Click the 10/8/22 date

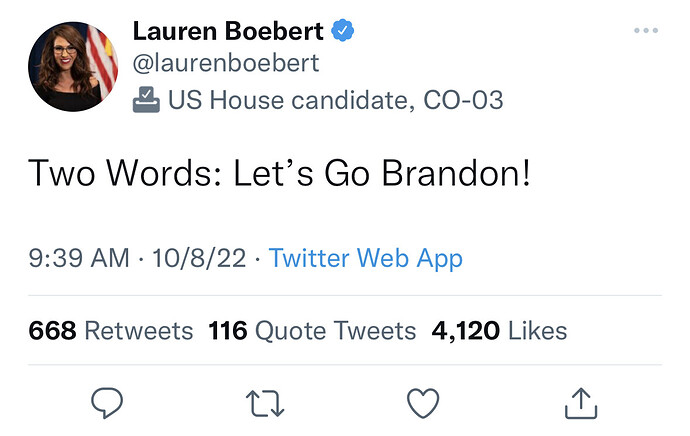[199, 258]
